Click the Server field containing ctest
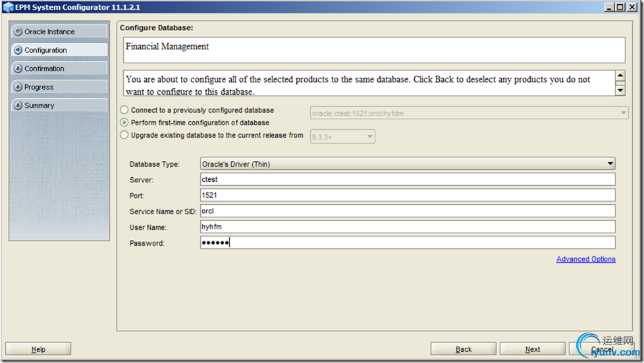644x363 pixels. (408, 179)
